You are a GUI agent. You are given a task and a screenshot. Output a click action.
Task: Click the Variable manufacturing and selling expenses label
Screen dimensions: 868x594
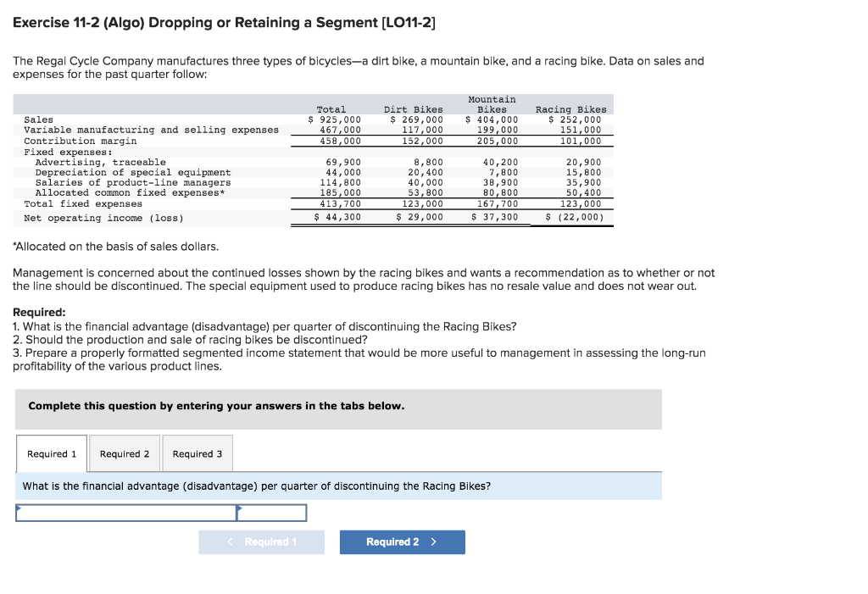point(151,130)
